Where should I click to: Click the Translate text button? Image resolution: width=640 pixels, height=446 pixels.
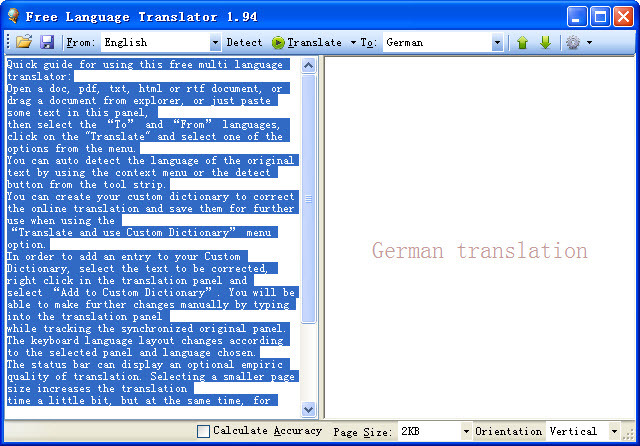(x=314, y=42)
